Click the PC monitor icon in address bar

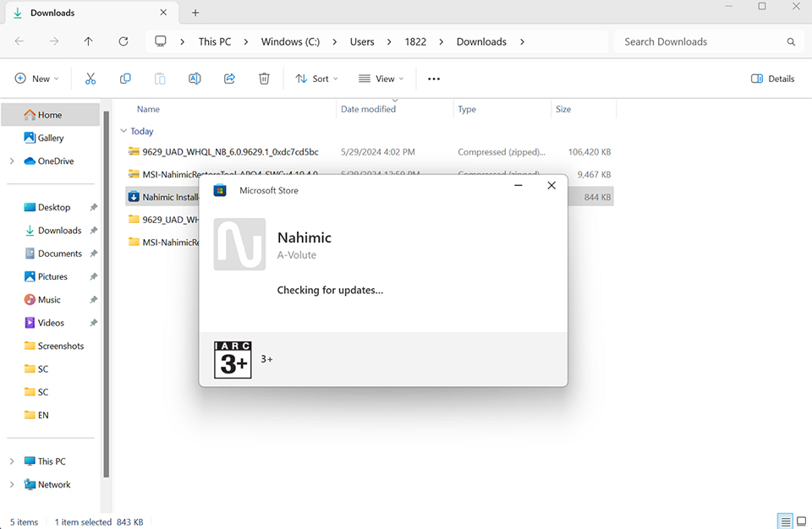point(161,41)
